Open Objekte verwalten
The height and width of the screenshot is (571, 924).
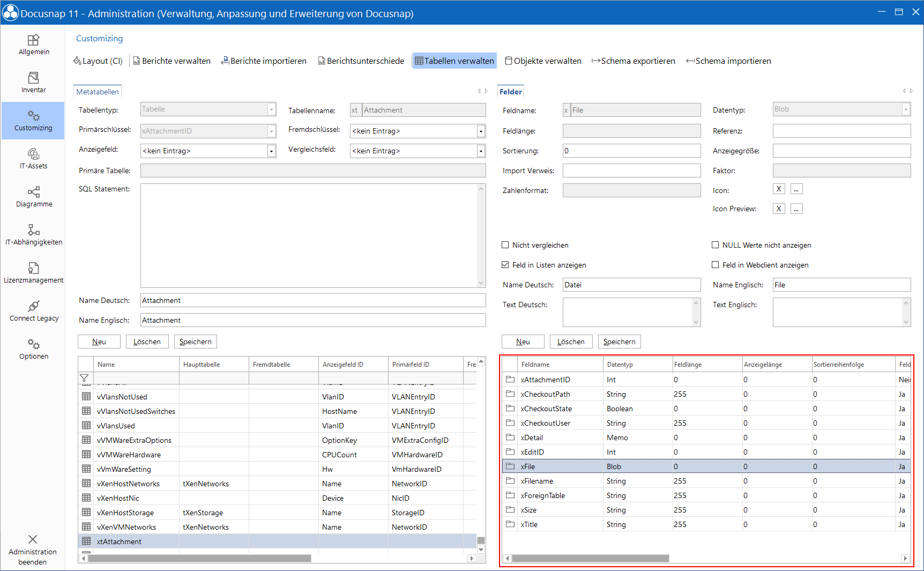543,61
